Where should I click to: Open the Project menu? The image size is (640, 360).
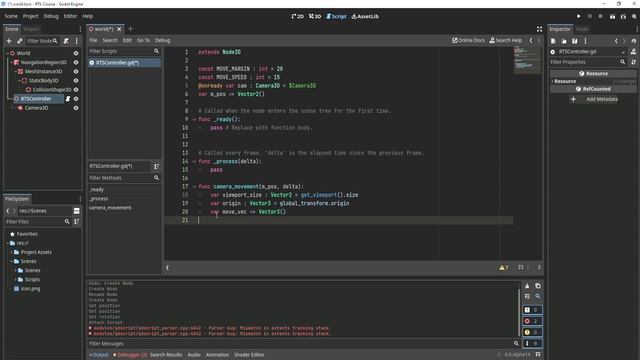(x=30, y=16)
